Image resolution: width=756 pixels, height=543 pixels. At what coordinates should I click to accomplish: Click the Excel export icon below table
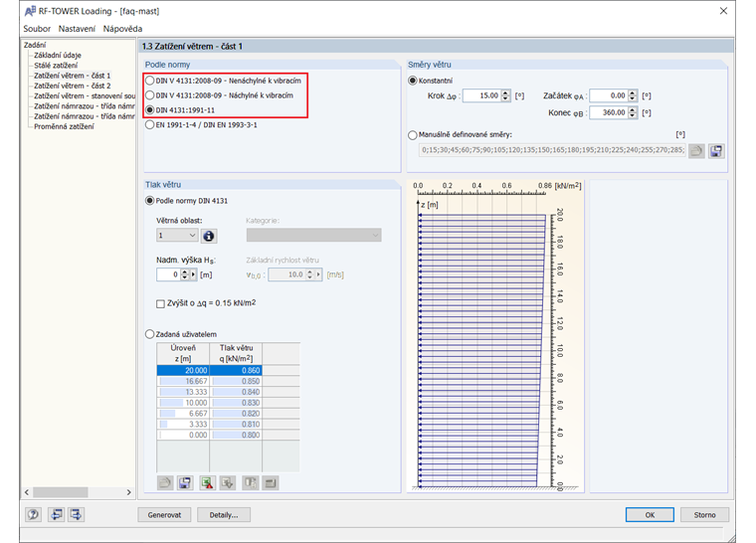point(207,482)
